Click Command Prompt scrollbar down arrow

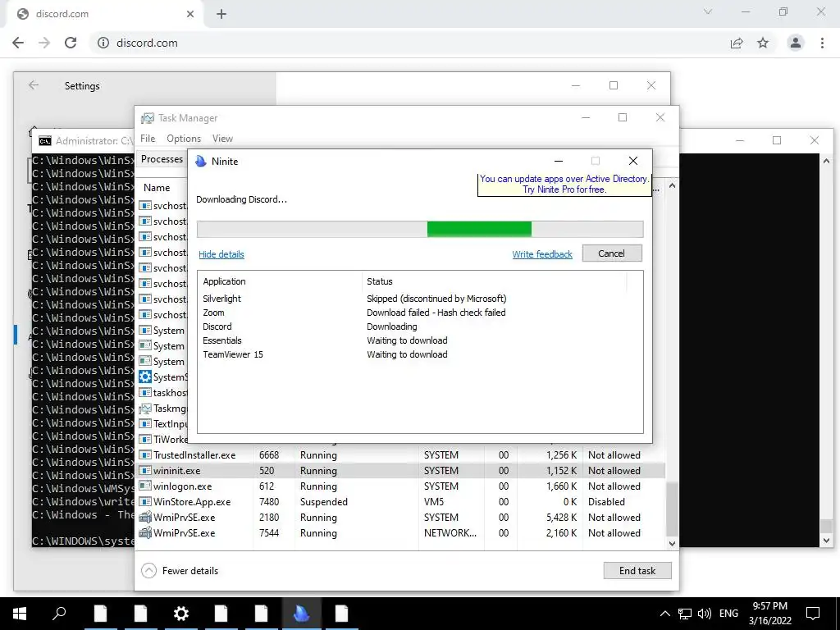pos(826,541)
